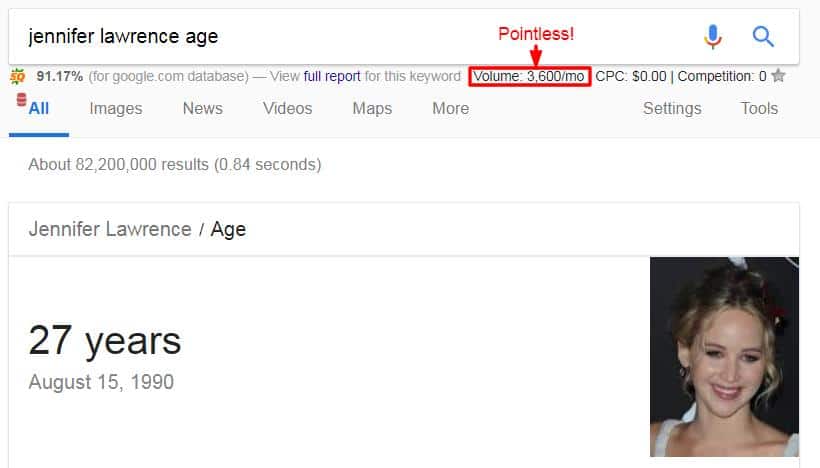Click the 91.17% keyword difficulty value
Screen dimensions: 820x468
60,76
